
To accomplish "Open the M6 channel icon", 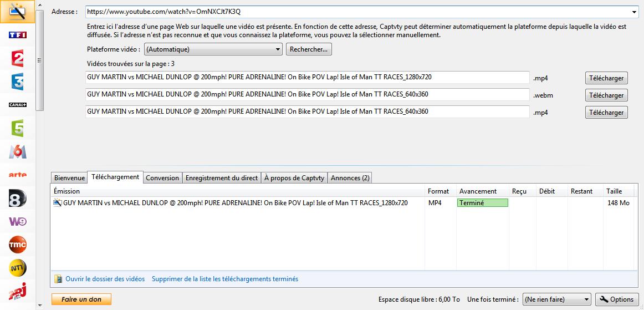I will pyautogui.click(x=17, y=152).
